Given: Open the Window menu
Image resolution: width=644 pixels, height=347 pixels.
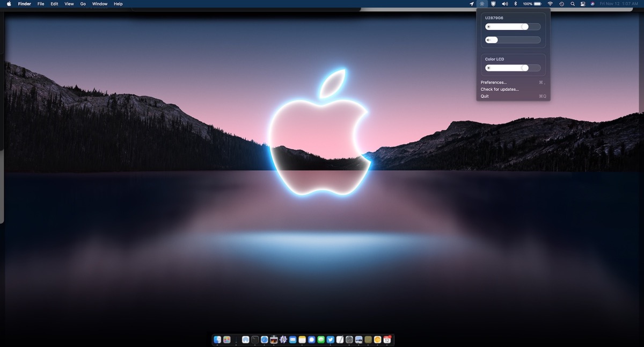Looking at the screenshot, I should [100, 4].
